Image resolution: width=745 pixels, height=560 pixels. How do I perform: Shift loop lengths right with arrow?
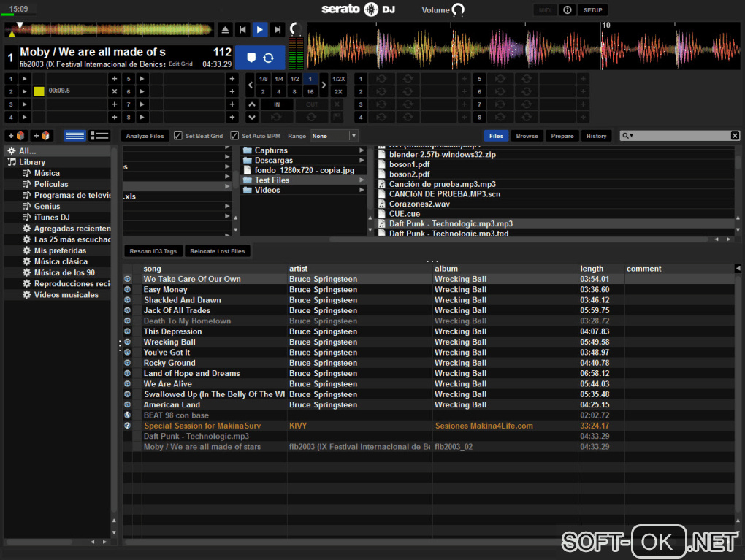coord(324,85)
